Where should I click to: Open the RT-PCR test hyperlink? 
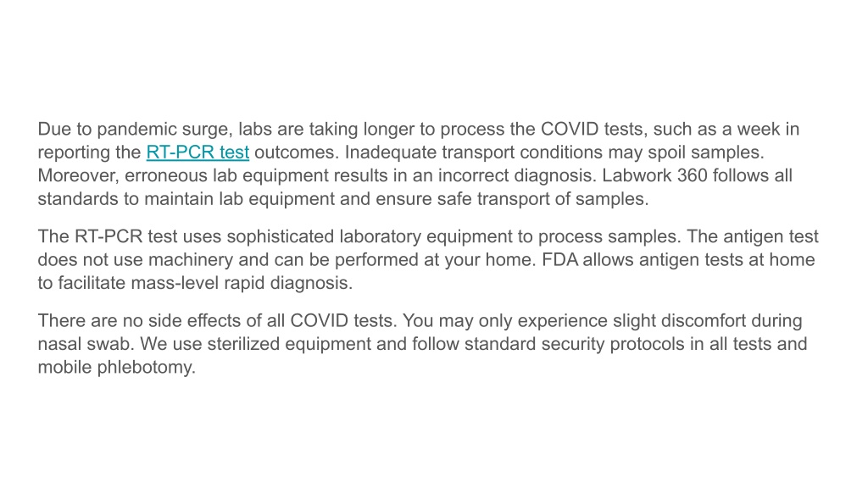point(198,152)
